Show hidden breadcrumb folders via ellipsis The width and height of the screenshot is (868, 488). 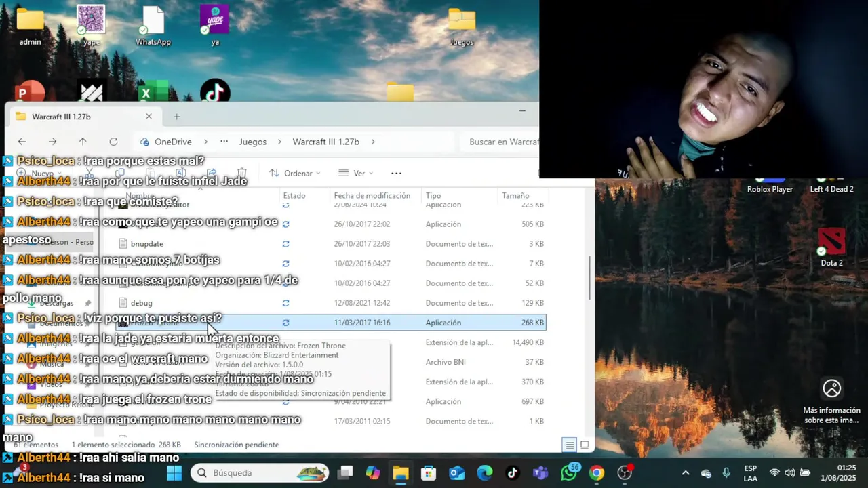224,142
